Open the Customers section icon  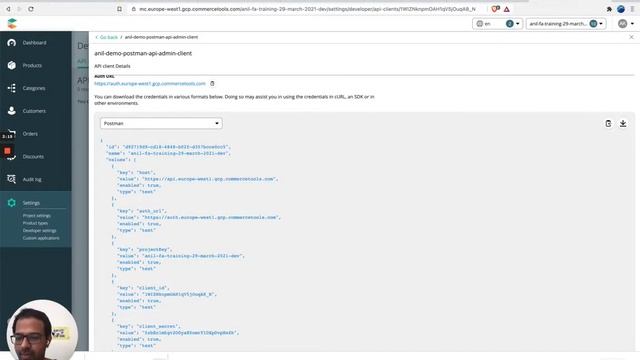(x=11, y=111)
